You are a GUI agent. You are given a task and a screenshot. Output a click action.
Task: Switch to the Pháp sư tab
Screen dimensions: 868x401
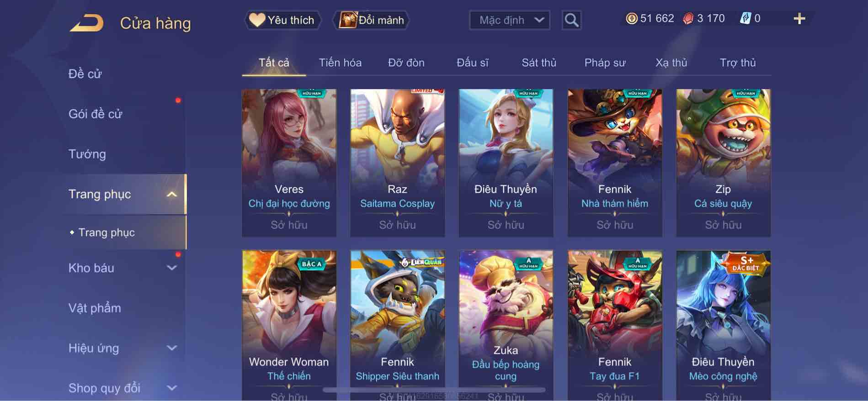pyautogui.click(x=605, y=63)
